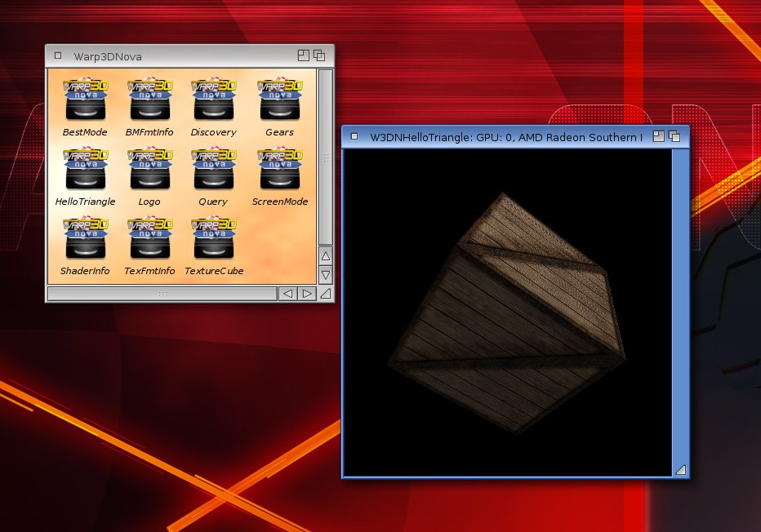The height and width of the screenshot is (532, 761).
Task: Click the W3DNHelloTriangle GPU title text
Action: [x=506, y=137]
